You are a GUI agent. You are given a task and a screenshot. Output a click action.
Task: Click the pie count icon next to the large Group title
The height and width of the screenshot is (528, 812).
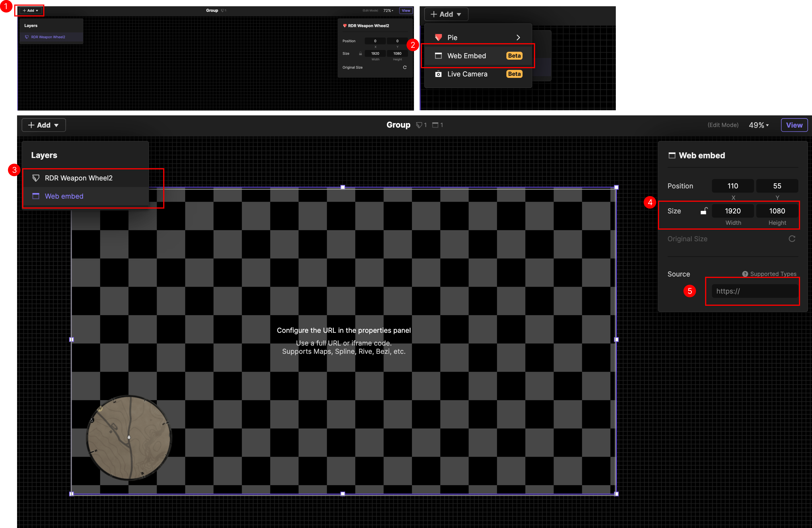point(419,125)
